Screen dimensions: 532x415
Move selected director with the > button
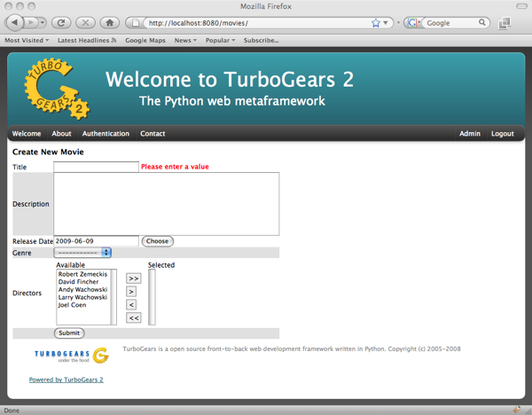tap(131, 292)
